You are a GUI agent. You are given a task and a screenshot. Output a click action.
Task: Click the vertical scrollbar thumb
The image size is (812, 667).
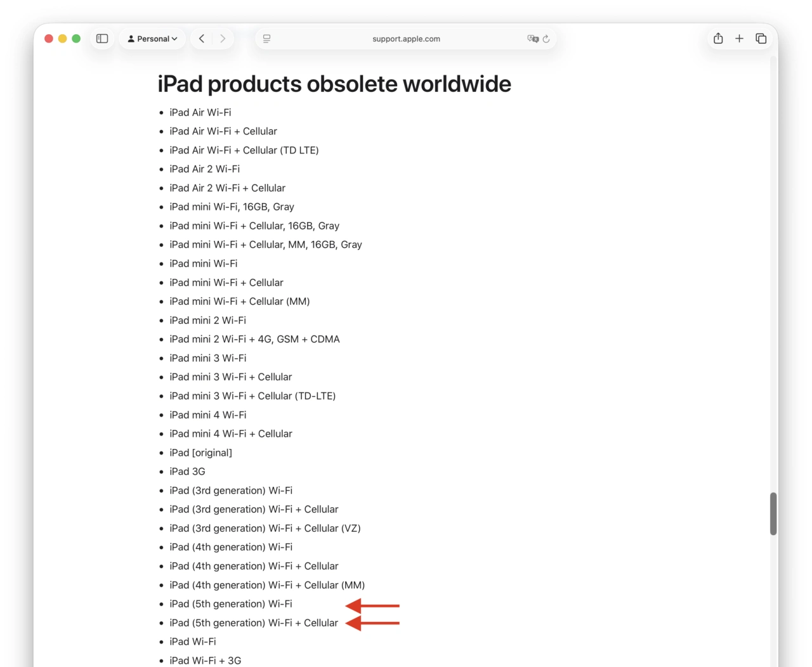(773, 514)
